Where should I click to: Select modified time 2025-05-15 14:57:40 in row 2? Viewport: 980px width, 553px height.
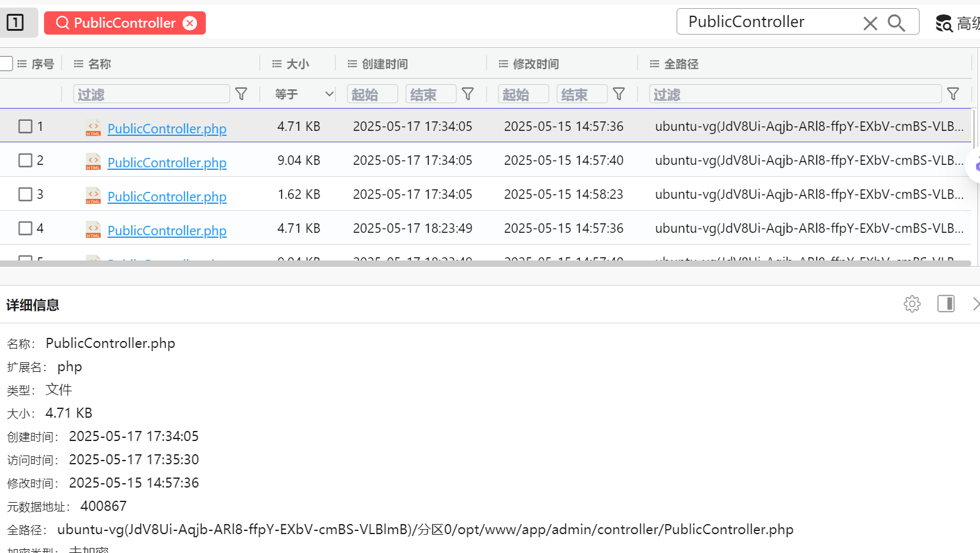click(564, 160)
